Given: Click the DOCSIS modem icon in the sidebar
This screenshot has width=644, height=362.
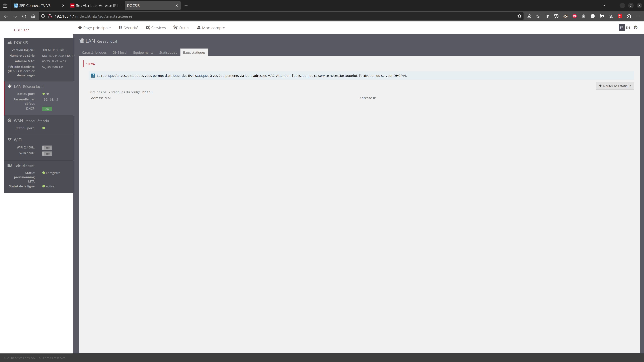Looking at the screenshot, I should 10,42.
